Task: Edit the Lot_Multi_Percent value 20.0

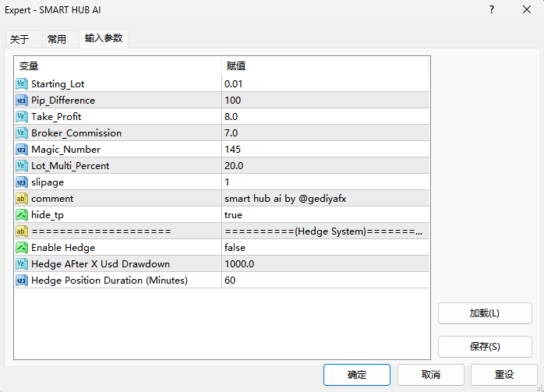Action: 326,166
